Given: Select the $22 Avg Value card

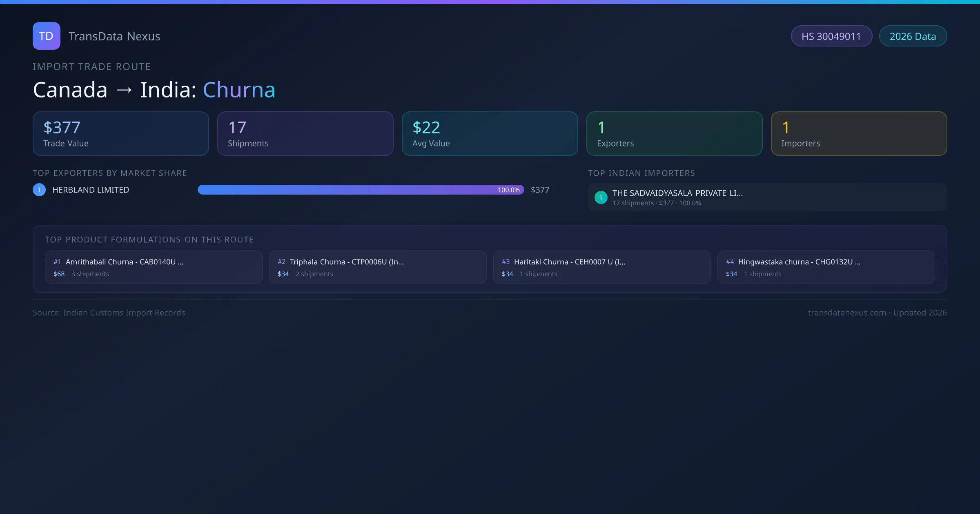Looking at the screenshot, I should point(490,134).
